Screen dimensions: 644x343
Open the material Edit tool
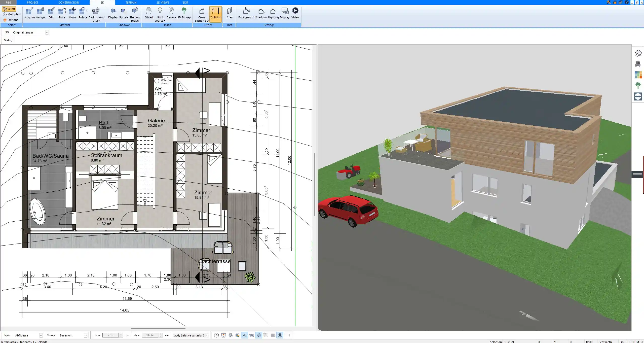51,13
